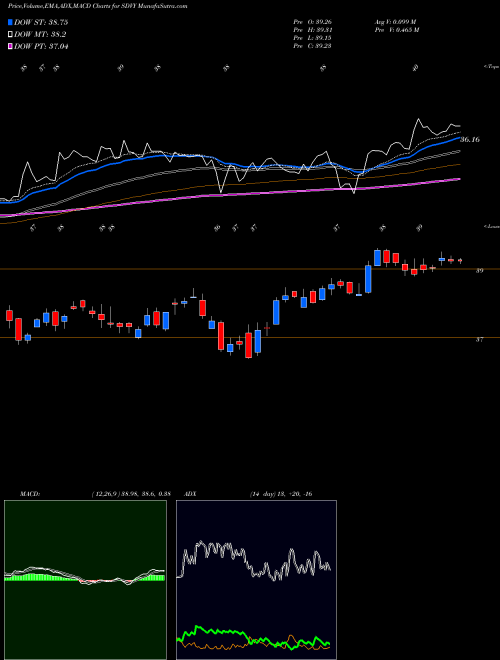This screenshot has height=660, width=500.
Task: Click the MACD: panel heading
Action: pos(29,494)
